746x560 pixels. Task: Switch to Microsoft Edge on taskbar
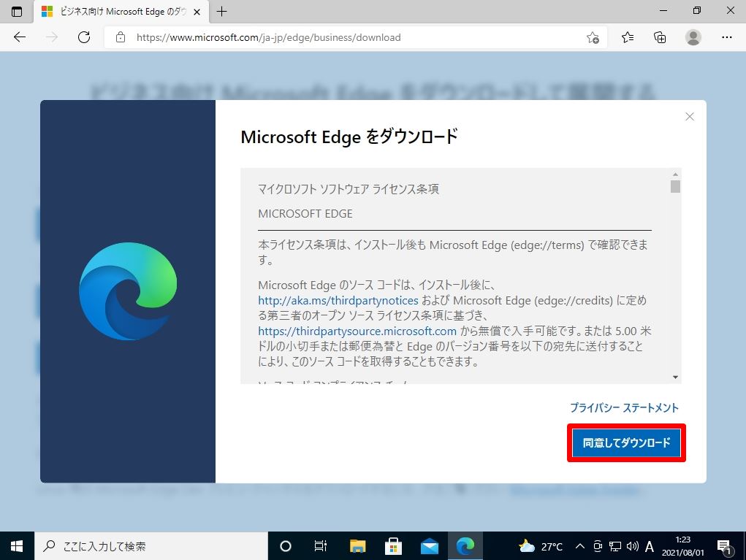[465, 546]
